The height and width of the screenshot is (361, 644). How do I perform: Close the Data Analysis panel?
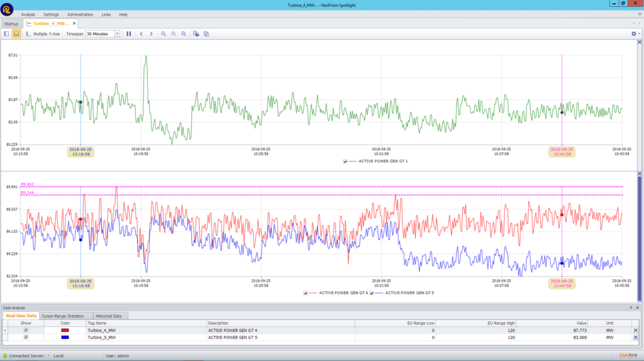pyautogui.click(x=638, y=308)
